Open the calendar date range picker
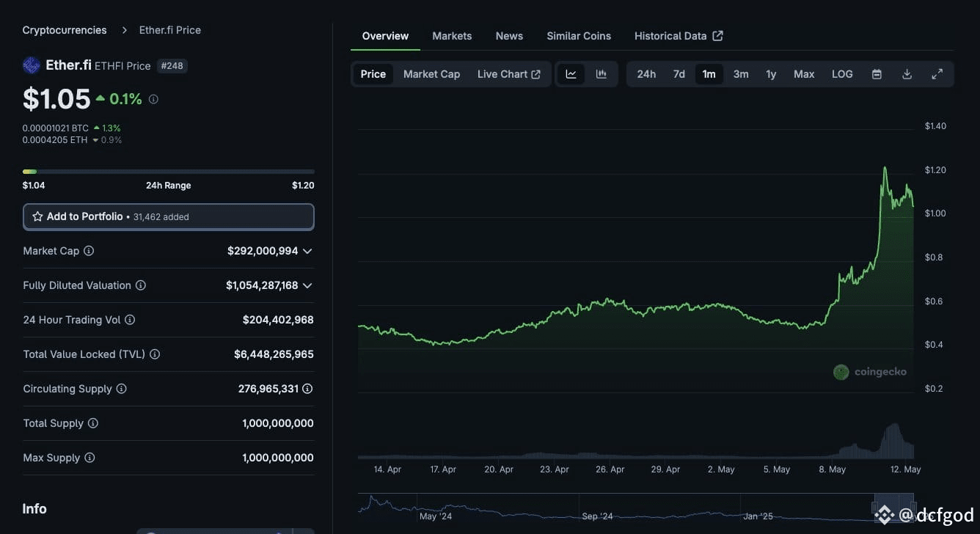This screenshot has width=980, height=534. (x=877, y=74)
